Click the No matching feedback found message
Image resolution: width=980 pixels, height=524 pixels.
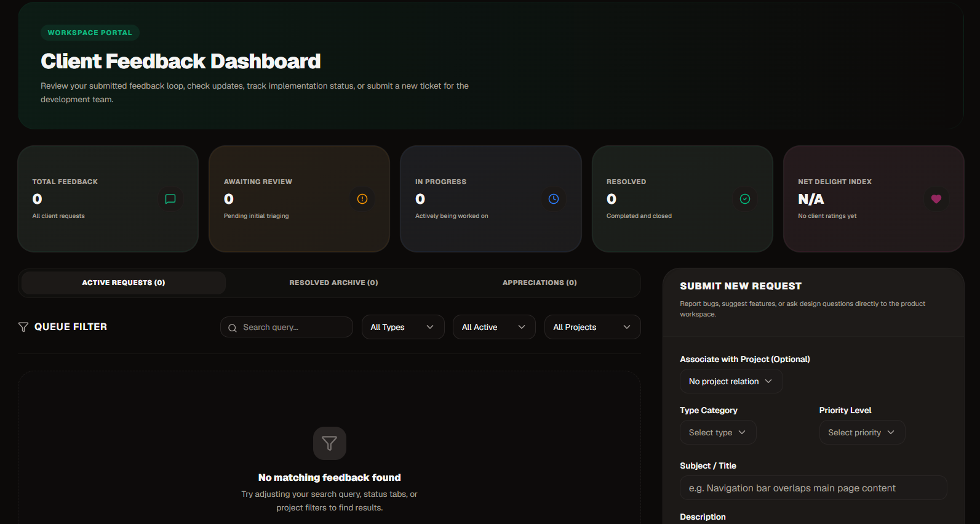[330, 477]
